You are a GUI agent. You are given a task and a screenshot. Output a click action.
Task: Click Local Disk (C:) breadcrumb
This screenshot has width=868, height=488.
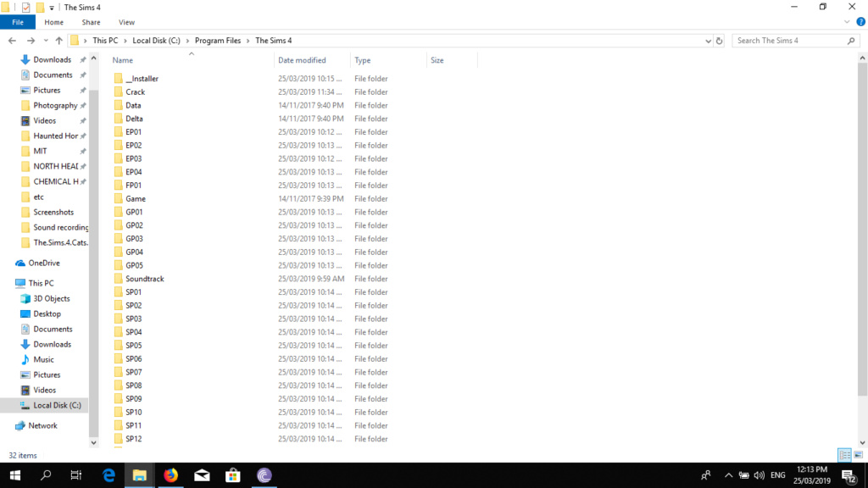pos(156,41)
